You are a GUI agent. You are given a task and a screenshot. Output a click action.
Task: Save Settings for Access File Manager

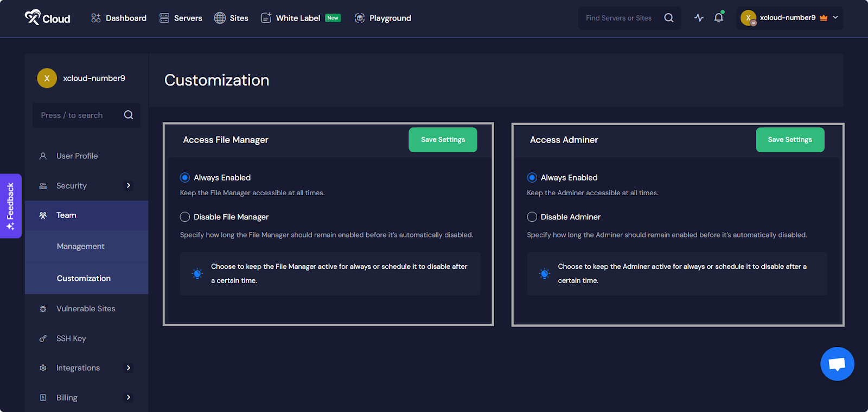[443, 140]
